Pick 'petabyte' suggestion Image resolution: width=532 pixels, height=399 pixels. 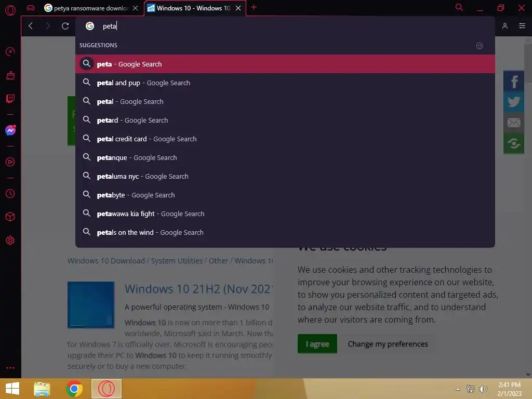click(285, 195)
